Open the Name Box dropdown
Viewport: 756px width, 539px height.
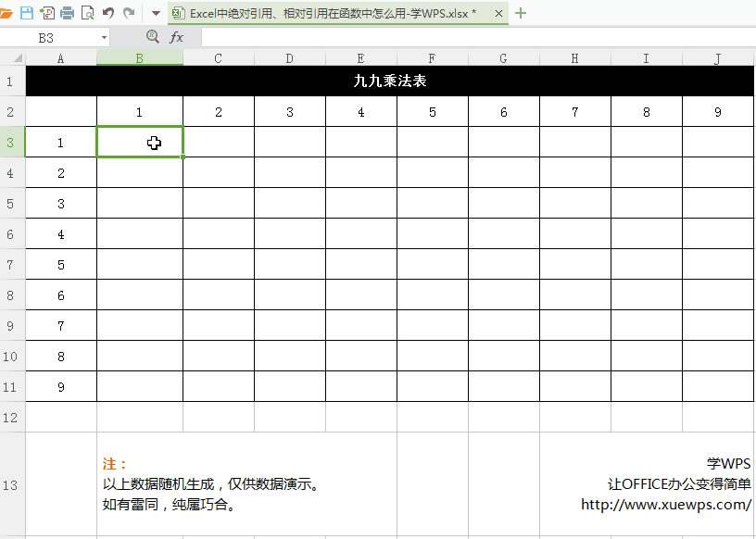pyautogui.click(x=104, y=37)
